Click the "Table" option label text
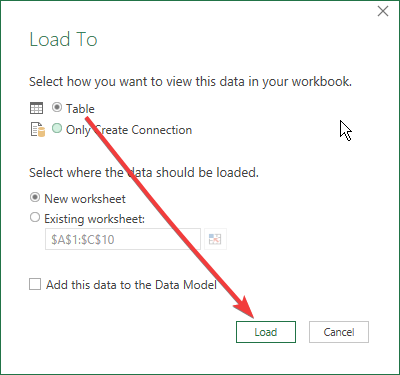Viewport: 400px width, 375px height. coord(80,109)
